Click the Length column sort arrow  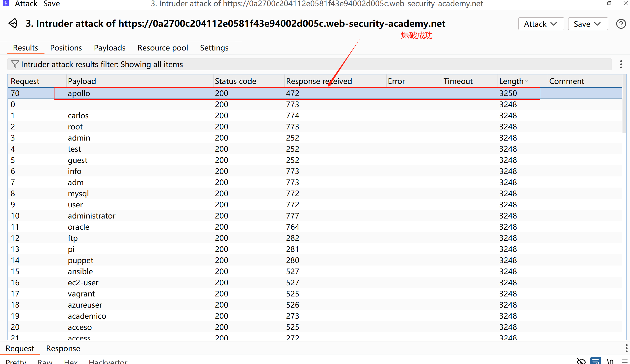coord(527,81)
